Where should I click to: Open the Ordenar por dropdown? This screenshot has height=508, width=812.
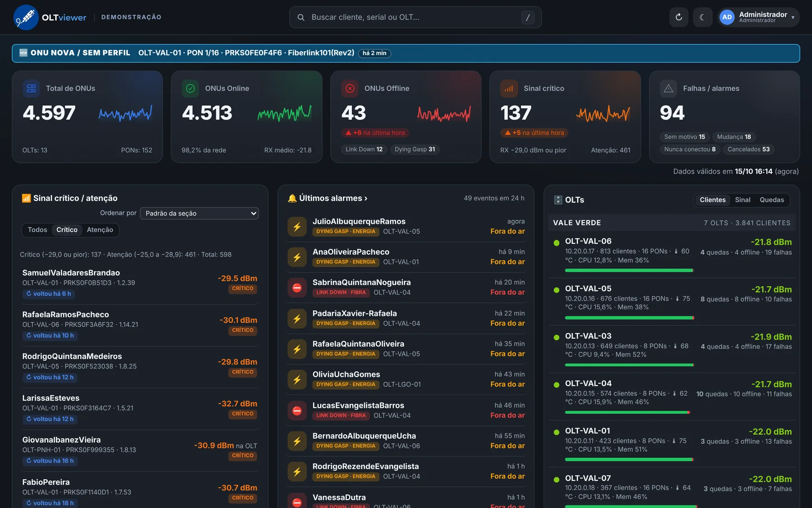coord(199,213)
